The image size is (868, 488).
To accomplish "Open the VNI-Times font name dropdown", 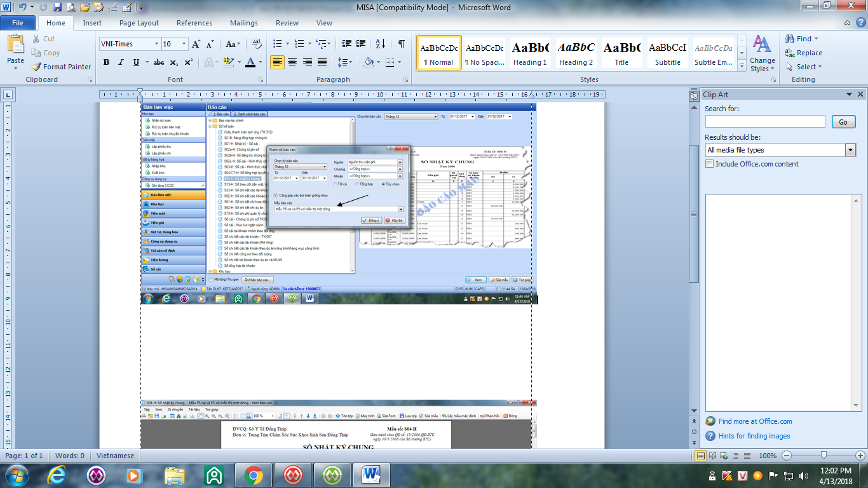I will pyautogui.click(x=156, y=44).
